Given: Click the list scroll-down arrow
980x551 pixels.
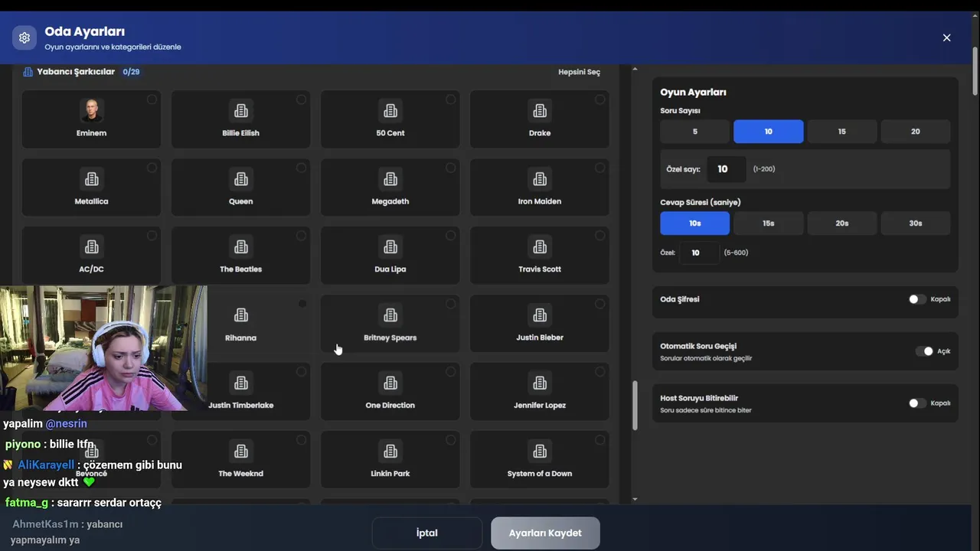Looking at the screenshot, I should 635,499.
